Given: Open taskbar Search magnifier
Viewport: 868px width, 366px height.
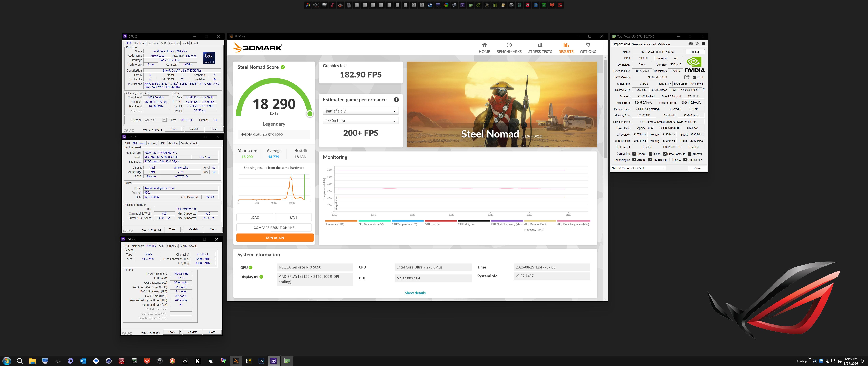Looking at the screenshot, I should coord(19,361).
